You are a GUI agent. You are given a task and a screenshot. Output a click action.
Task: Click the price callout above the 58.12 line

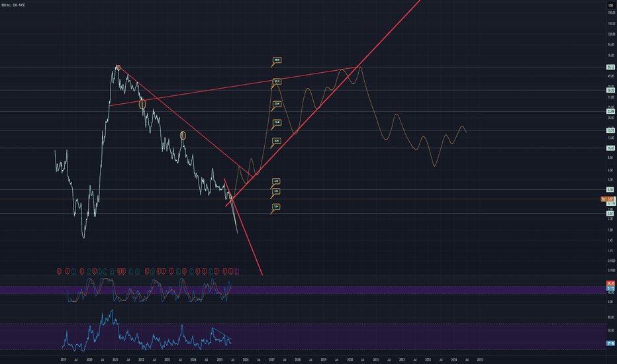[277, 60]
